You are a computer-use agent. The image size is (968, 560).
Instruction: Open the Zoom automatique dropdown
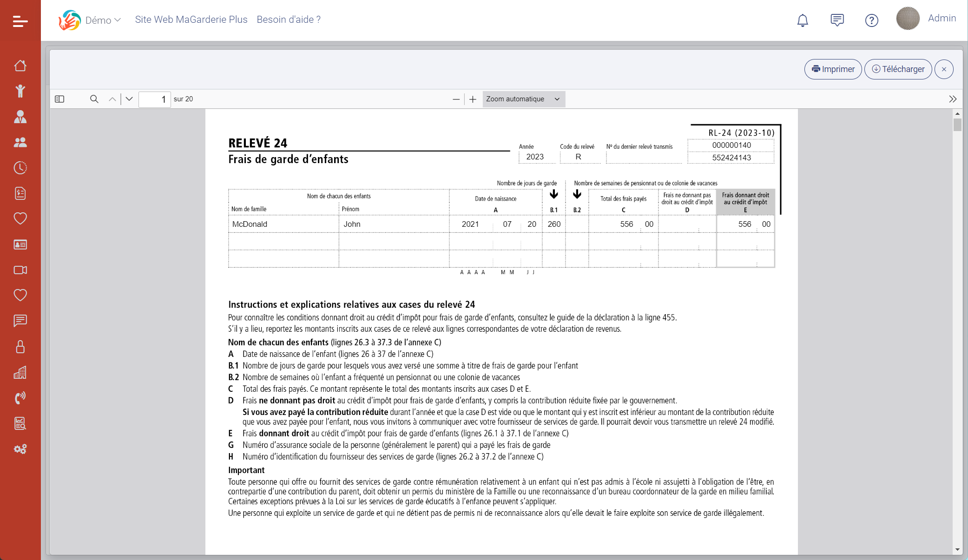[523, 99]
